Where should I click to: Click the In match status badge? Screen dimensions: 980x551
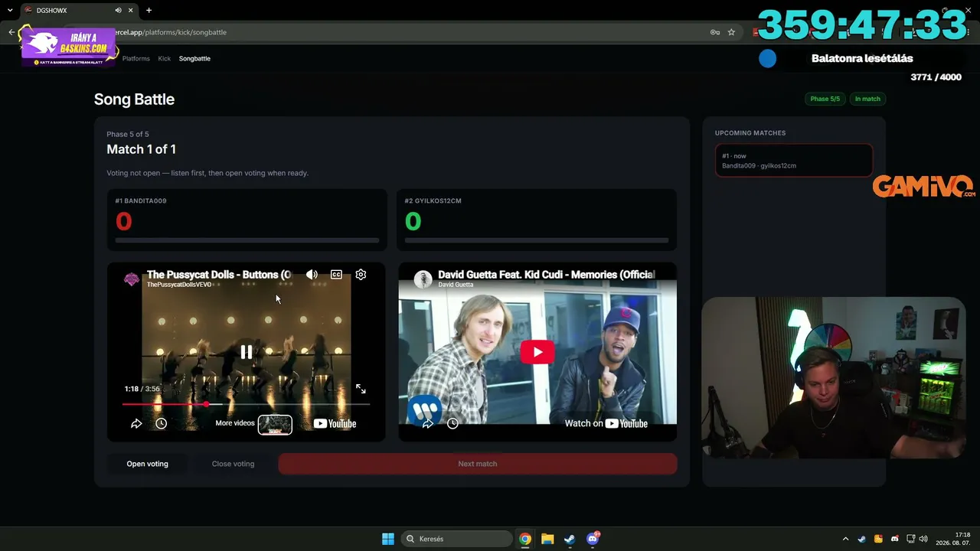(x=867, y=99)
